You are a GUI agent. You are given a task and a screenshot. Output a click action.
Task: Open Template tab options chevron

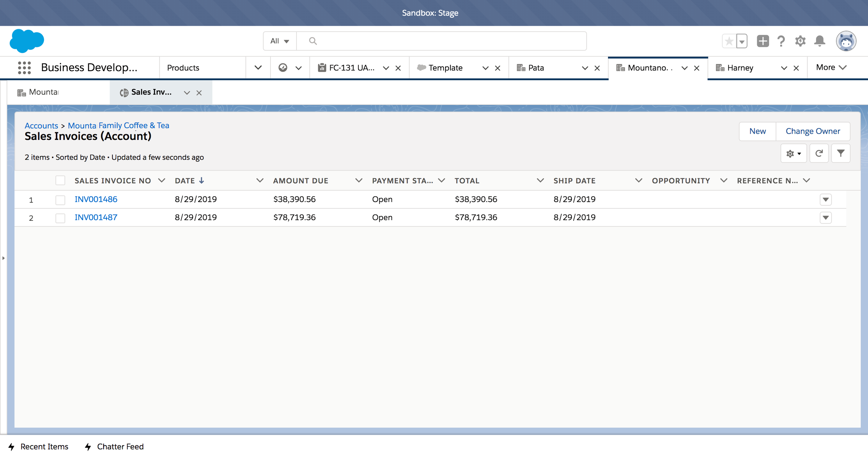(485, 68)
